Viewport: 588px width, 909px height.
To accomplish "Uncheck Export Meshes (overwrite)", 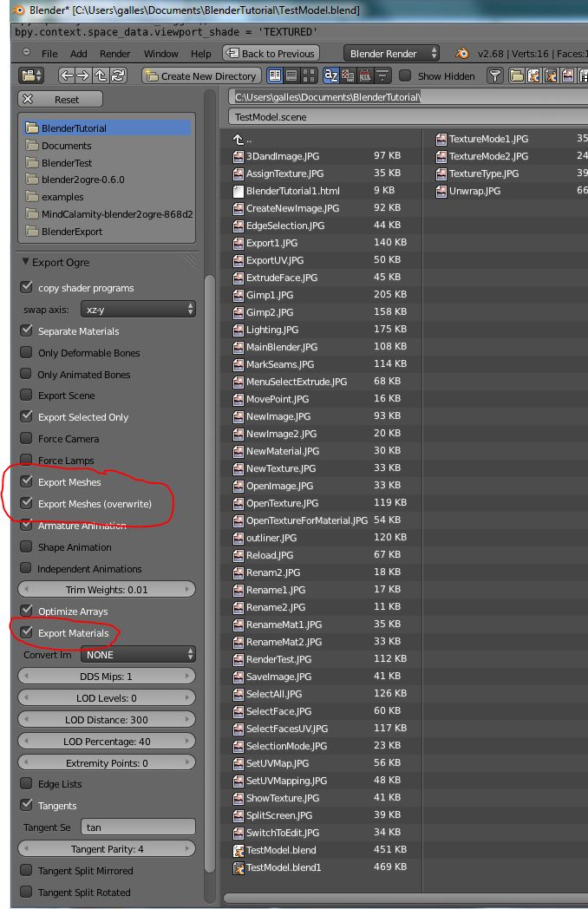I will tap(26, 503).
